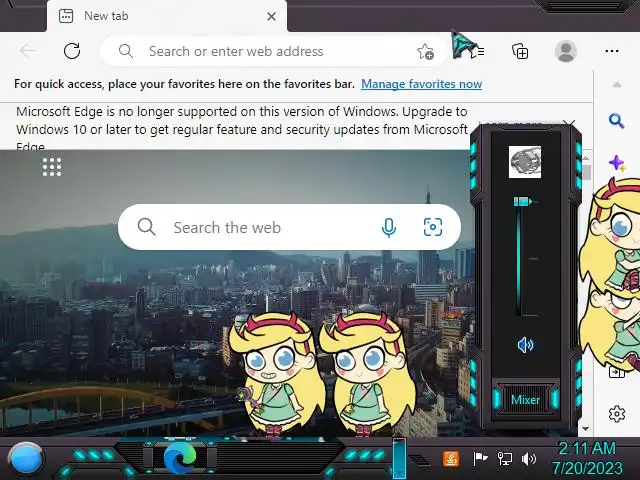The width and height of the screenshot is (640, 480).
Task: Refresh the page in Edge
Action: pyautogui.click(x=72, y=51)
